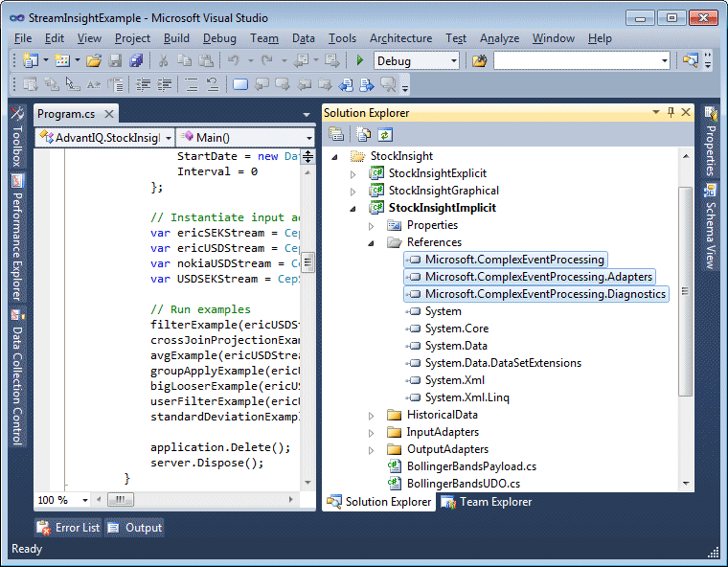Click the Open File toolbar icon
This screenshot has width=728, height=567.
[94, 60]
